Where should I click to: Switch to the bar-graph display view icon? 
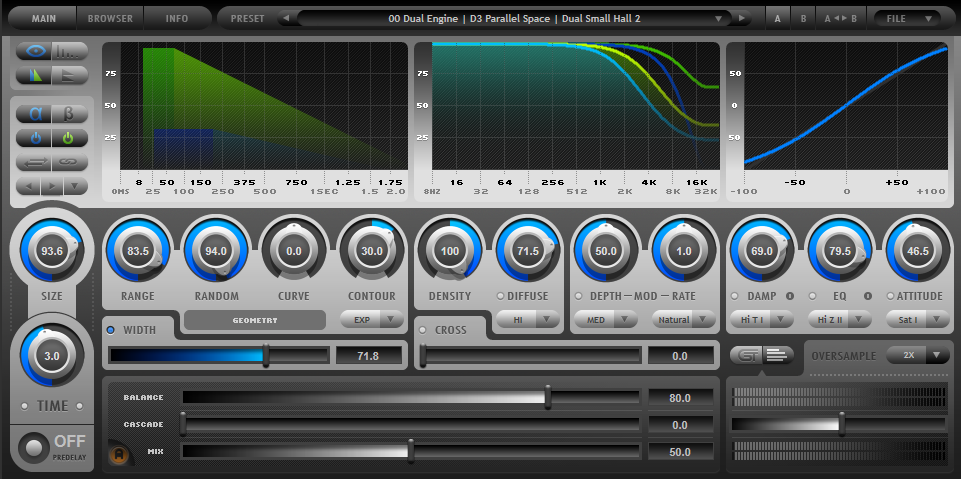[x=69, y=51]
